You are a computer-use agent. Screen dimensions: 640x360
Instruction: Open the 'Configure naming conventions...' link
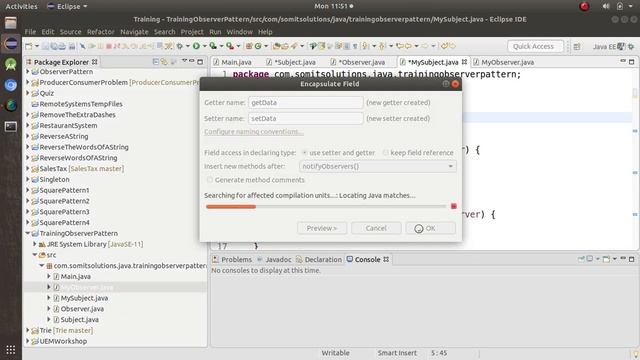pos(253,131)
